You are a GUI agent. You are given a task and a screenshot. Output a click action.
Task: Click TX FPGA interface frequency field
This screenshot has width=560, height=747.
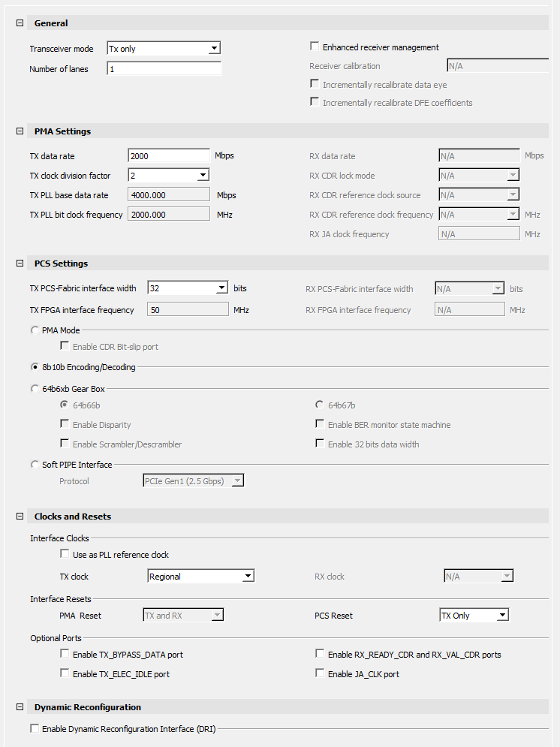coord(188,309)
